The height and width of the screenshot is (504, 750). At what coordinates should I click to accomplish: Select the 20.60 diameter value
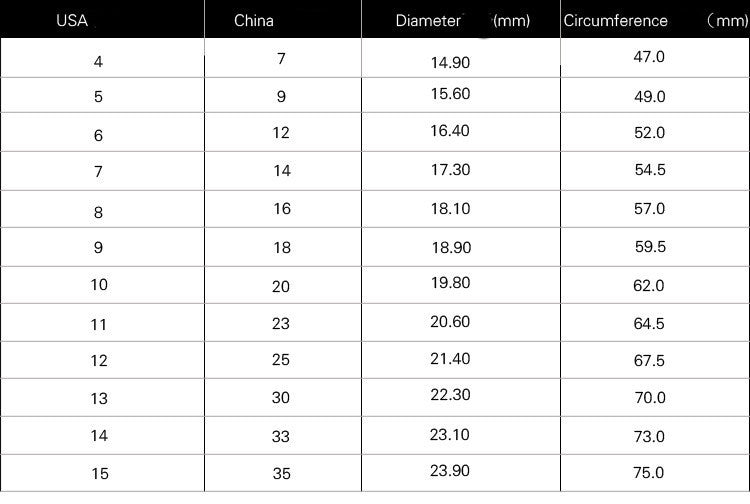point(450,321)
